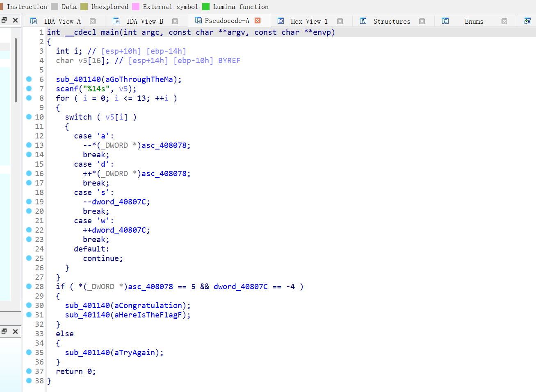Click the aTryAgain string reference
The height and width of the screenshot is (392, 536).
coord(135,353)
